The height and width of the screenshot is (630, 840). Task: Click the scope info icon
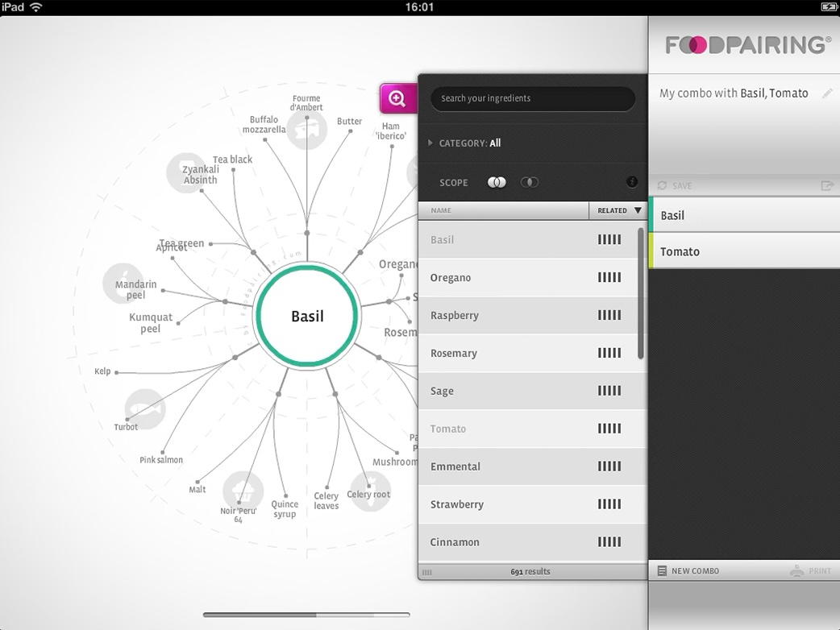(x=631, y=182)
